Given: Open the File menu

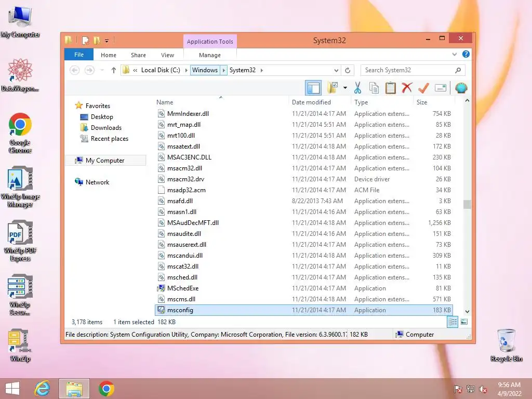Looking at the screenshot, I should [x=79, y=55].
